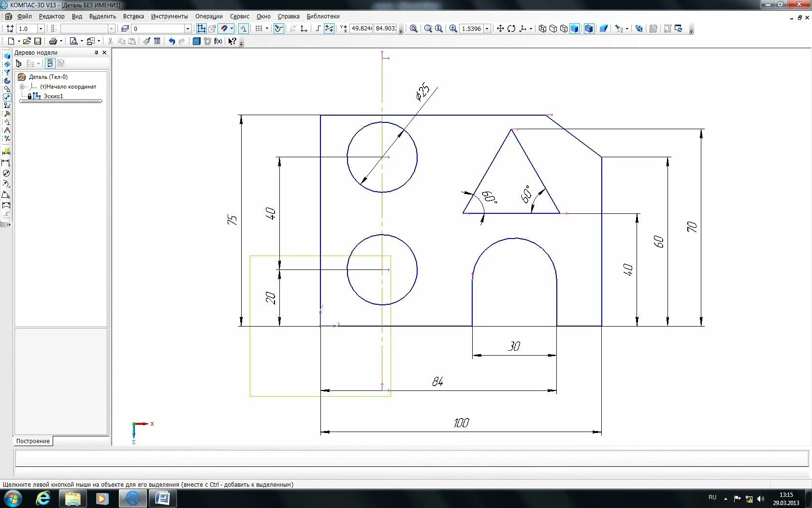Open a file with the folder icon
The height and width of the screenshot is (508, 812).
pyautogui.click(x=27, y=41)
